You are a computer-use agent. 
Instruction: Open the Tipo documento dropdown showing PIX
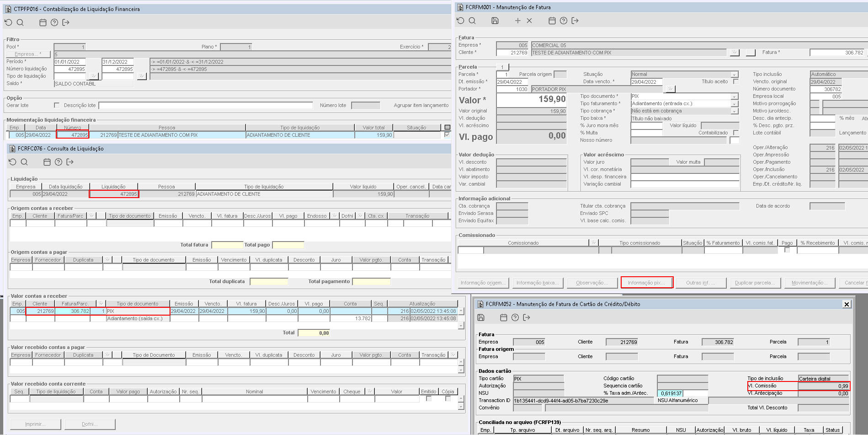734,97
